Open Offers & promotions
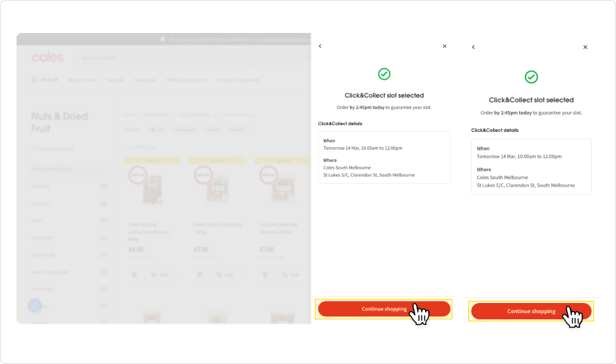Image resolution: width=616 pixels, height=364 pixels. tap(186, 80)
